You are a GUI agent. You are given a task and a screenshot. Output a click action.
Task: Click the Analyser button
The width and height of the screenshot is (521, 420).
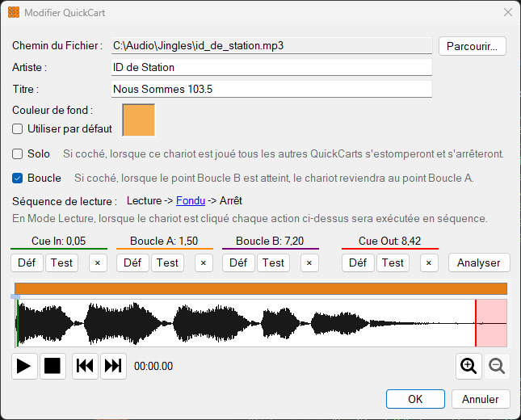pos(479,262)
